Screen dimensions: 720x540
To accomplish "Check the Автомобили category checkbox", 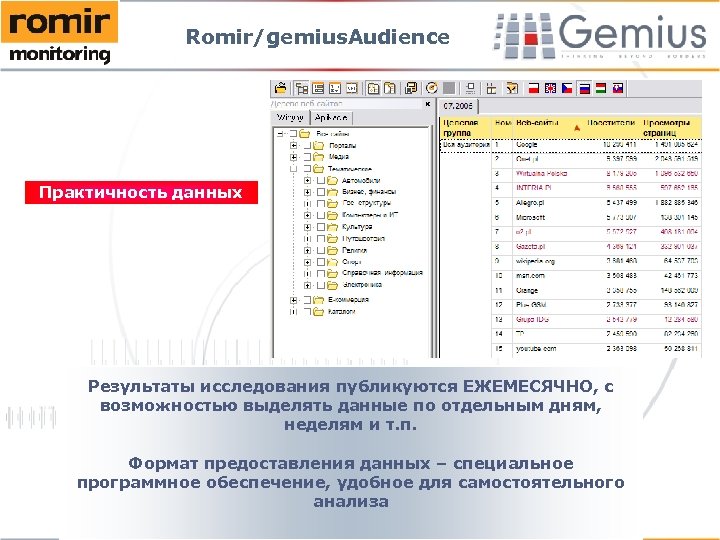I will pyautogui.click(x=321, y=180).
